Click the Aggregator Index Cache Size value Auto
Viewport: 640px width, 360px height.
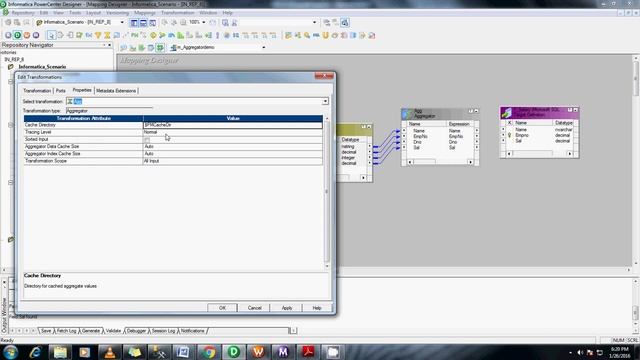pyautogui.click(x=233, y=154)
